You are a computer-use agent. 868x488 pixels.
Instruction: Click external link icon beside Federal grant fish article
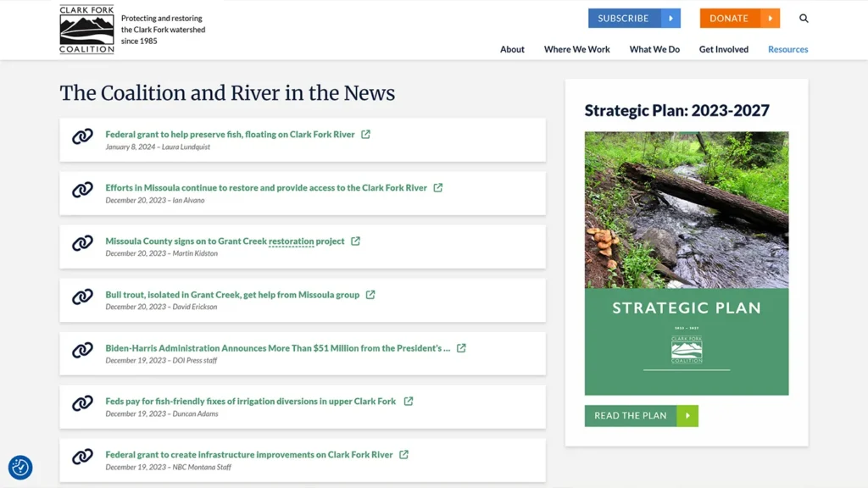(365, 135)
